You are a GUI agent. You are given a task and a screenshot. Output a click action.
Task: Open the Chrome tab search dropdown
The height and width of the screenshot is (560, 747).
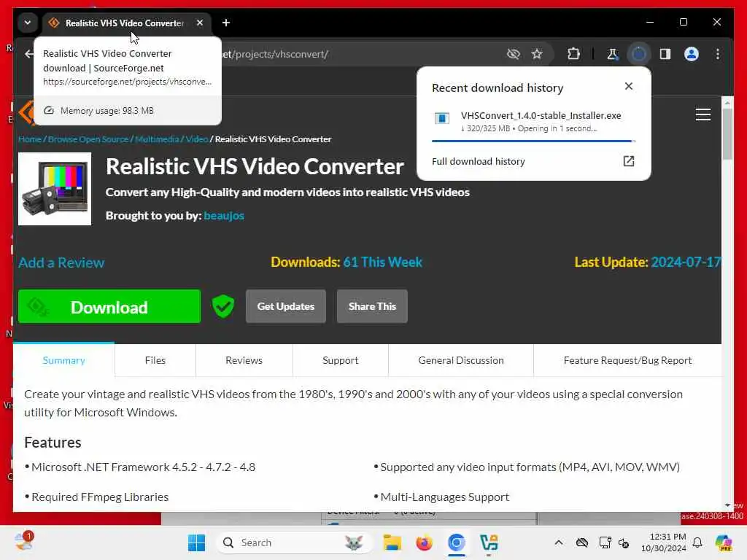28,23
